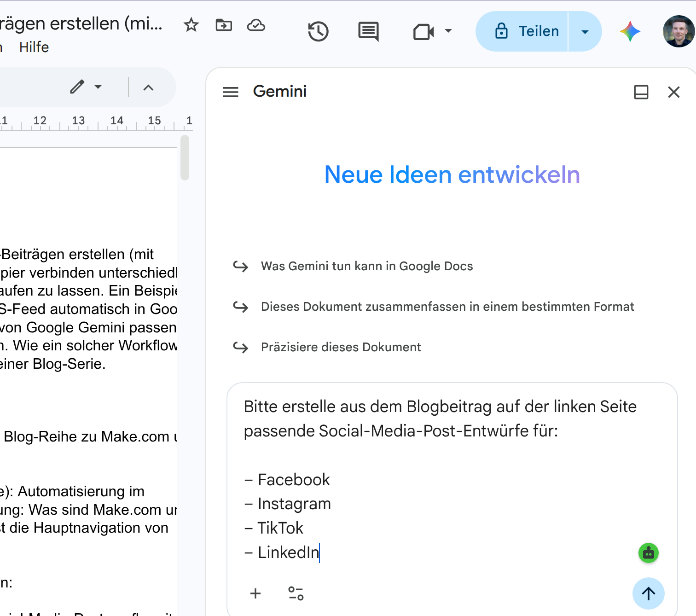Click the 'Neue Ideen entwickeln' heading

[x=452, y=175]
